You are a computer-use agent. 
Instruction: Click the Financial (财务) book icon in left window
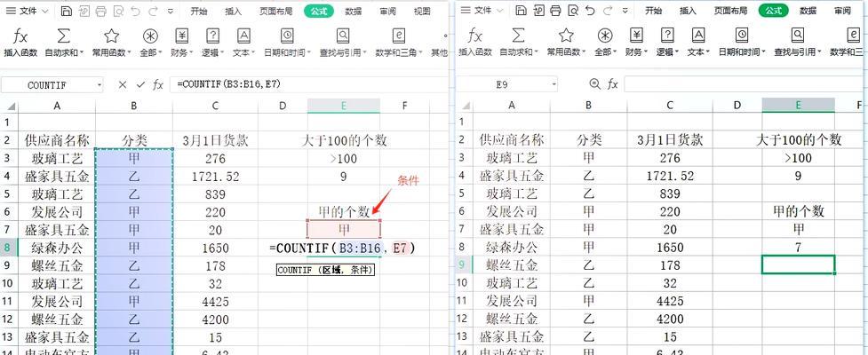tap(181, 36)
